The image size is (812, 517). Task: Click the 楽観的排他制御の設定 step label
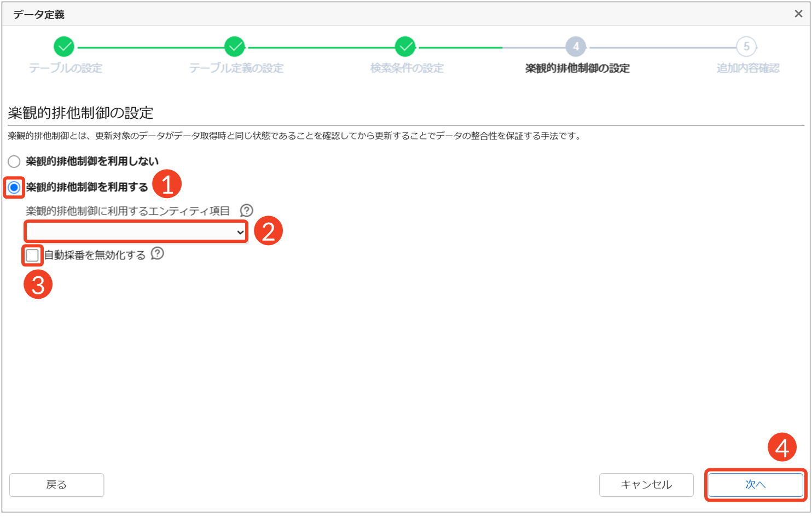tap(577, 68)
